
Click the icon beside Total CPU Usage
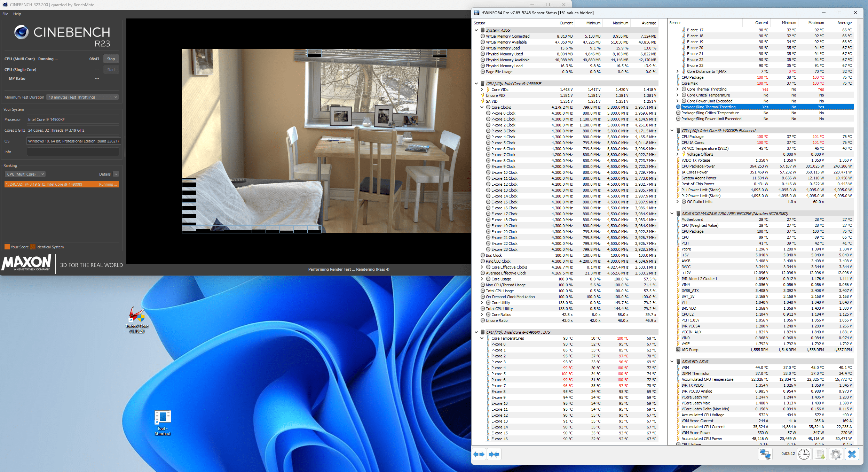click(483, 291)
